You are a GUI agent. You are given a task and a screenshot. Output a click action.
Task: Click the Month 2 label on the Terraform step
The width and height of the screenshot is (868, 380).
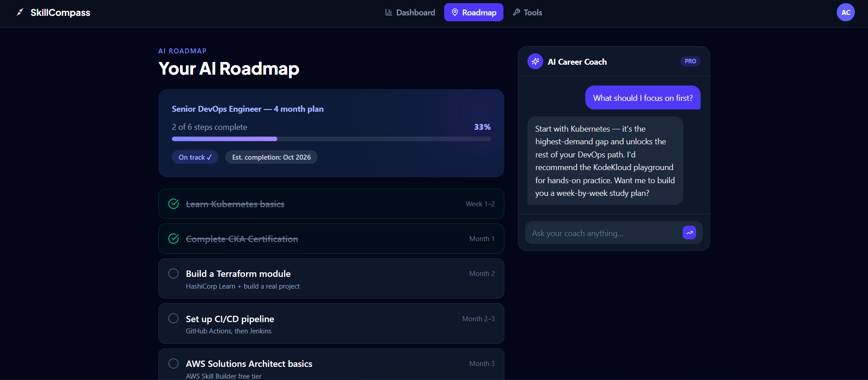482,274
